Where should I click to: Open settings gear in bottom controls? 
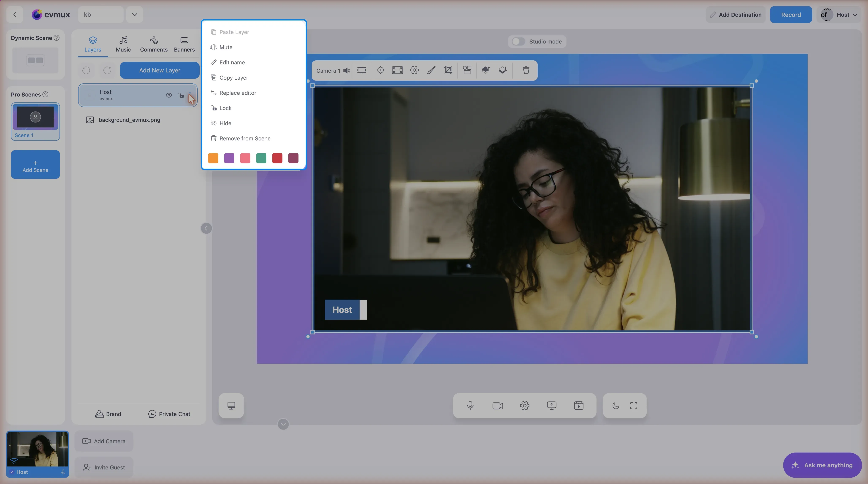click(525, 405)
